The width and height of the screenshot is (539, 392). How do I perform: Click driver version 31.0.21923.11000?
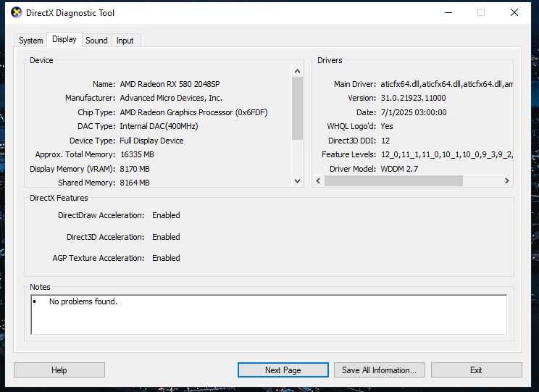tap(413, 98)
